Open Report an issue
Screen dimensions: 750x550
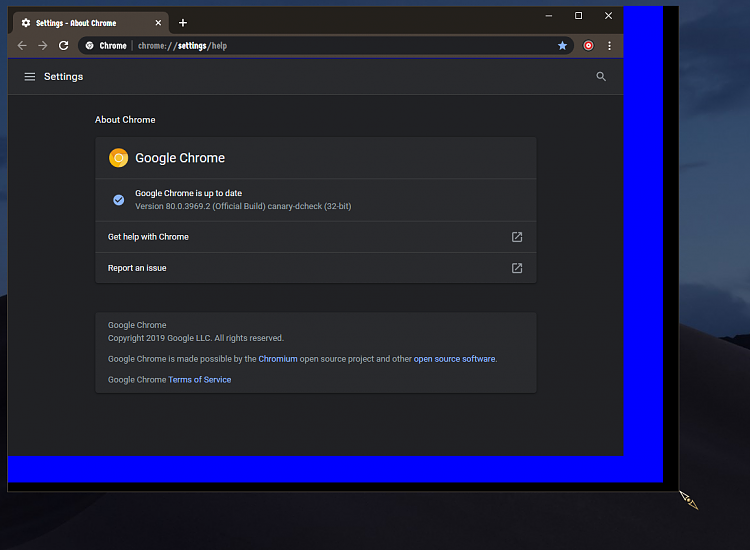[x=316, y=268]
